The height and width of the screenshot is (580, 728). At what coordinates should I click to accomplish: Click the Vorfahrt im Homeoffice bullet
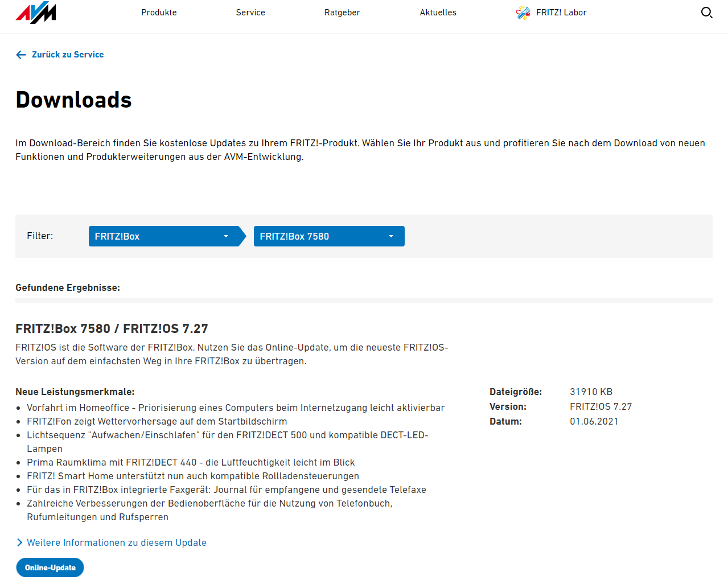coord(236,408)
